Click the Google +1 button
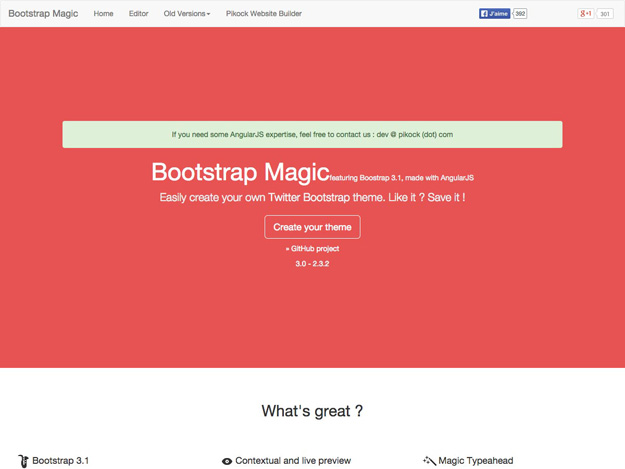The width and height of the screenshot is (625, 469). pos(585,14)
